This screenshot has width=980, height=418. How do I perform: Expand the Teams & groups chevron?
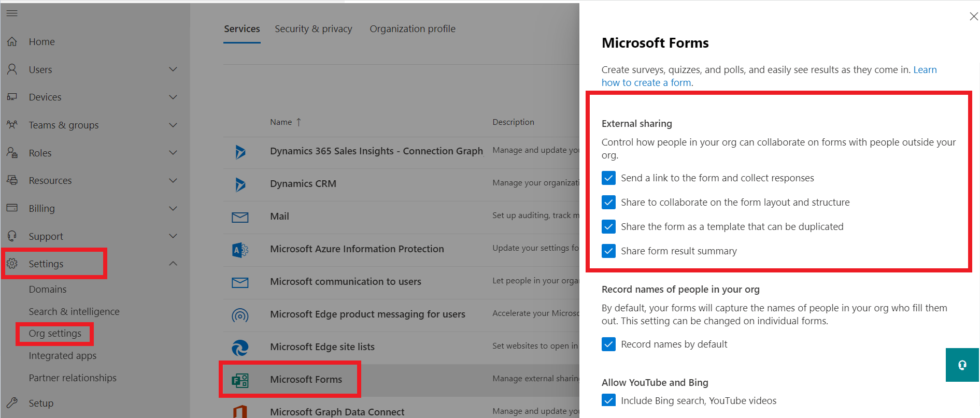pos(173,125)
